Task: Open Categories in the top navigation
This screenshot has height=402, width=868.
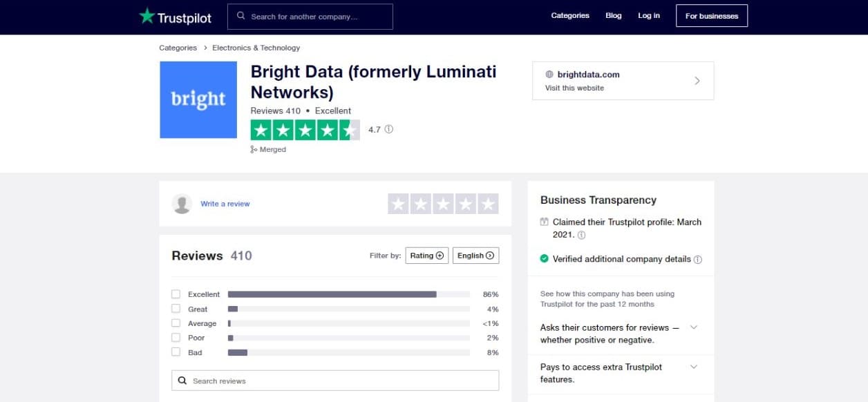Action: coord(570,16)
